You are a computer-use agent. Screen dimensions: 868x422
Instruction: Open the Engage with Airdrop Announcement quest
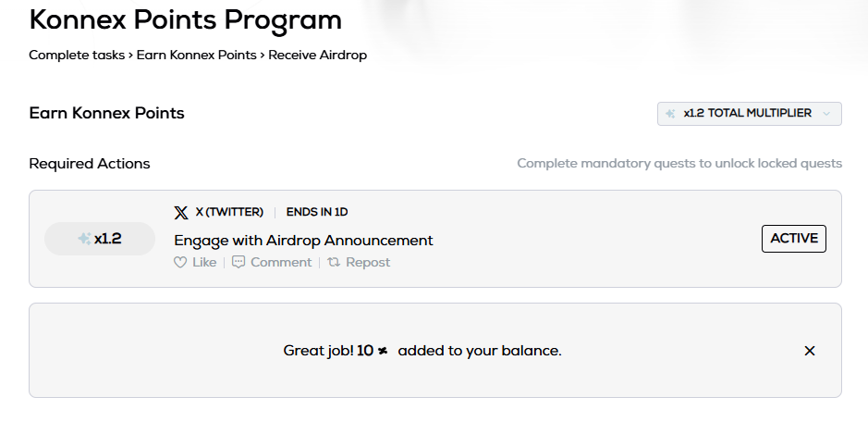click(303, 241)
